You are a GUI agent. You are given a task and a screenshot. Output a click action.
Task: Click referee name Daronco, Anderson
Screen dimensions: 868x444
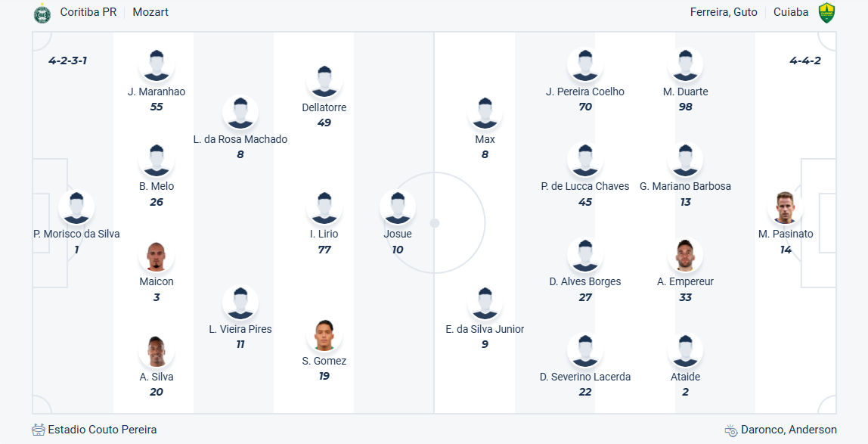(790, 430)
